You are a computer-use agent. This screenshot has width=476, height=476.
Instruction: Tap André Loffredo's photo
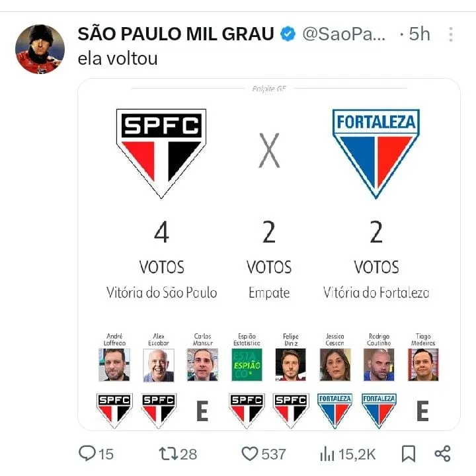pyautogui.click(x=114, y=364)
